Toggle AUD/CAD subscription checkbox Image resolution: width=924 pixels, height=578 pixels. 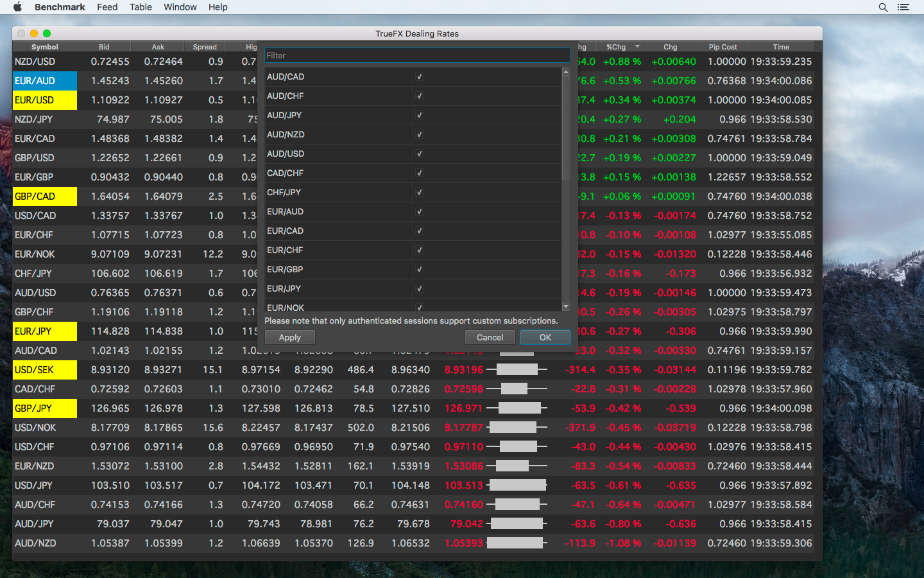tap(420, 76)
